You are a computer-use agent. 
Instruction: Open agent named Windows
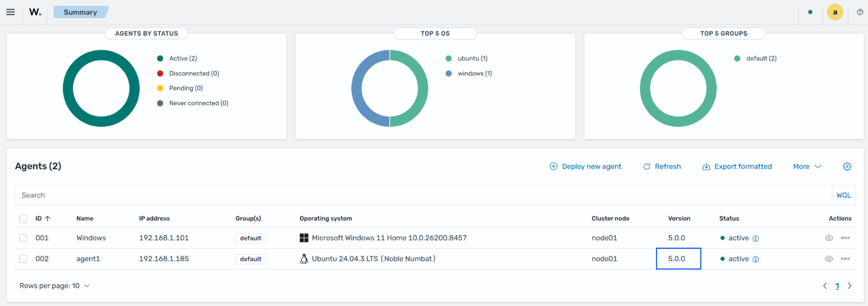click(91, 238)
